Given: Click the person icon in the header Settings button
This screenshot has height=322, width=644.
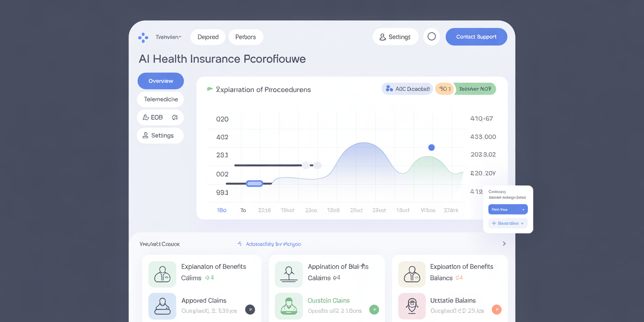Looking at the screenshot, I should (383, 37).
